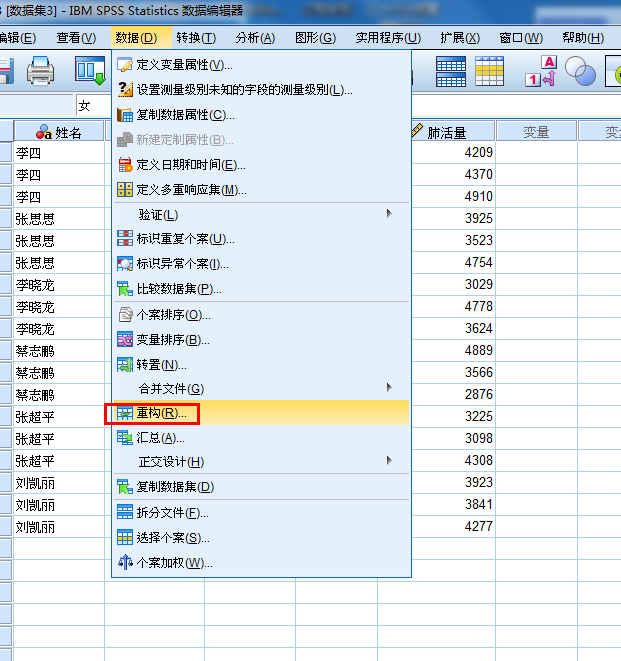
Task: Click the Set Measurement Level icon
Action: pos(125,90)
